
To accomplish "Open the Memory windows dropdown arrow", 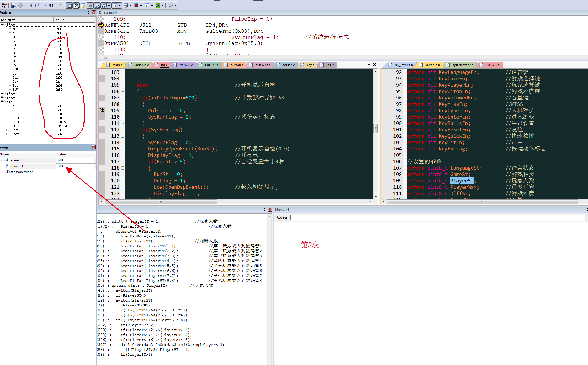I will (120, 6).
